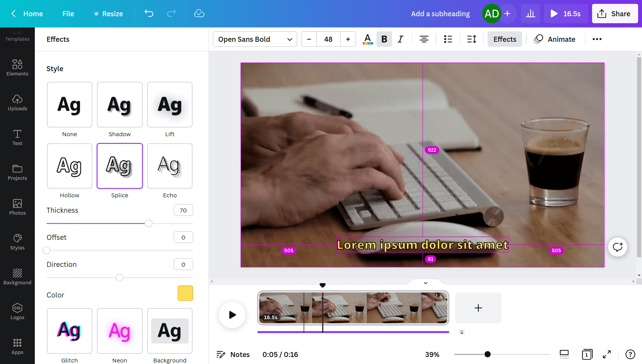The width and height of the screenshot is (642, 364).
Task: Select the Background text style
Action: (x=170, y=331)
